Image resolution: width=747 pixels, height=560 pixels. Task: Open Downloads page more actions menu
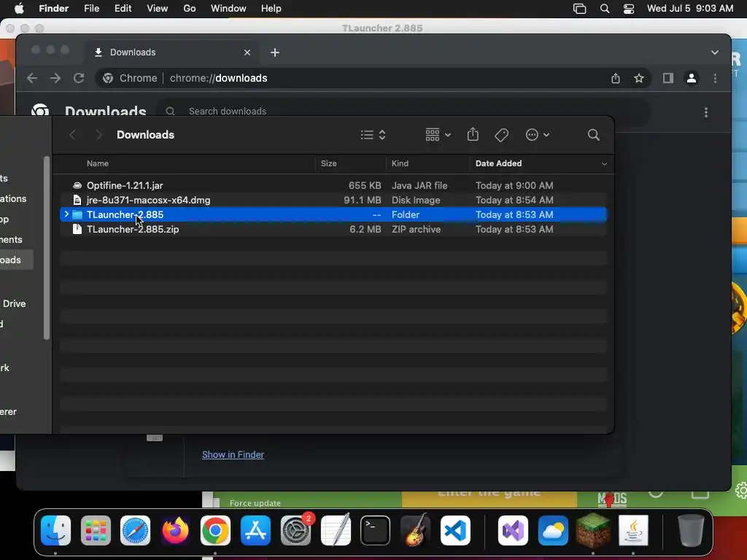(706, 112)
